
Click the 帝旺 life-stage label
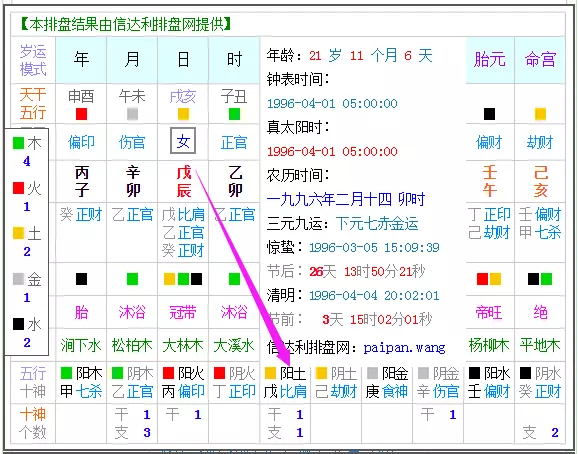pos(489,313)
